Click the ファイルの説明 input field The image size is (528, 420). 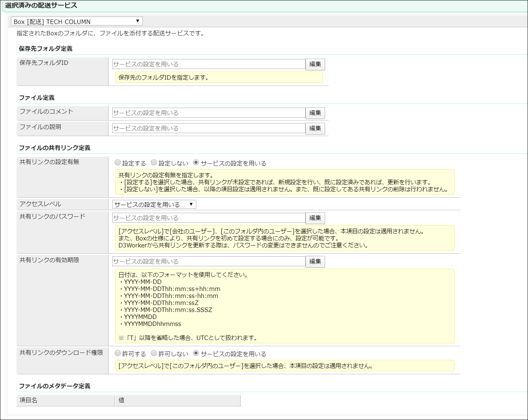pos(208,128)
